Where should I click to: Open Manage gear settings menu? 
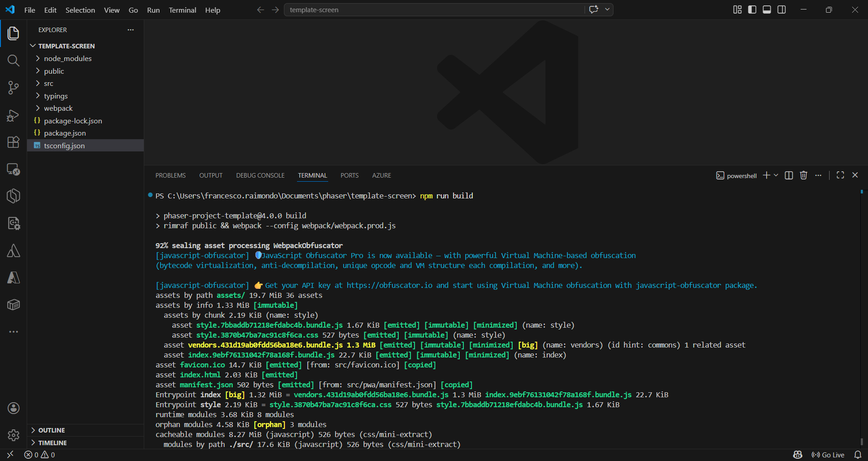pyautogui.click(x=14, y=435)
